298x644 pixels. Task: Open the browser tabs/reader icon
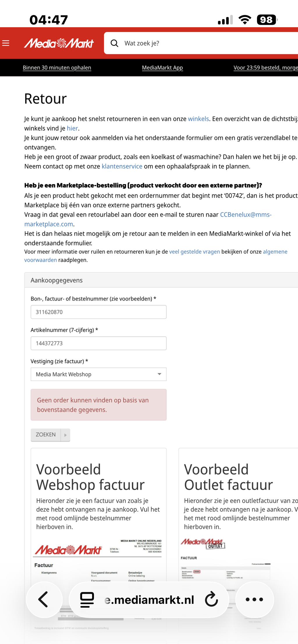(87, 600)
